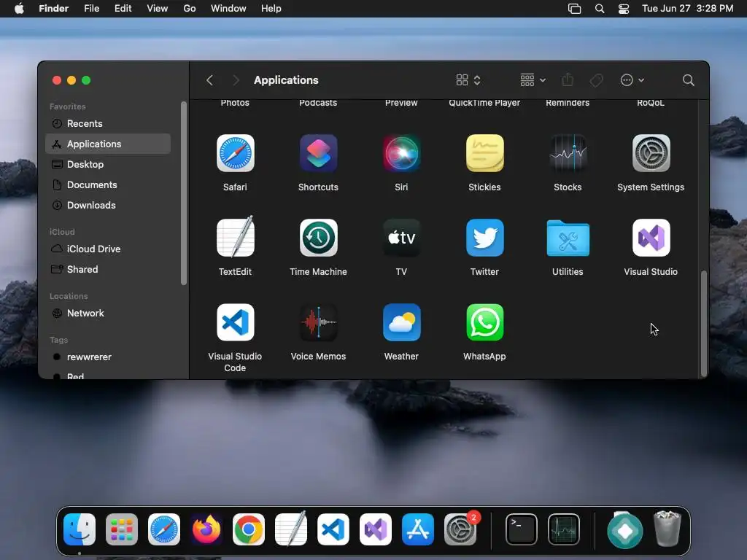Screen dimensions: 747x560
Task: Open the WhatsApp app icon
Action: (484, 322)
